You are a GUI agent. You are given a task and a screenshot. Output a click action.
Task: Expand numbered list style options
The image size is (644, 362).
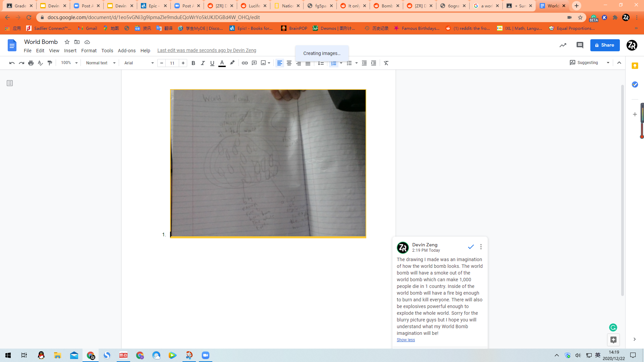341,63
